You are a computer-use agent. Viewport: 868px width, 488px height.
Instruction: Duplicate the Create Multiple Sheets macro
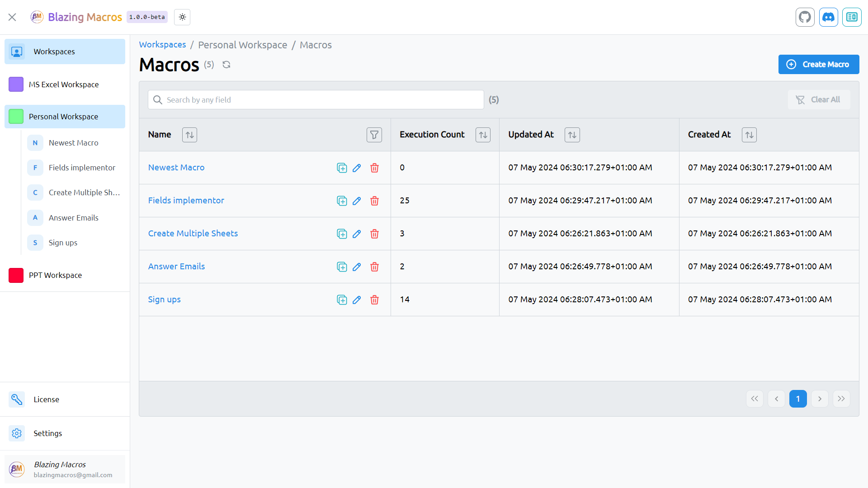pos(342,234)
